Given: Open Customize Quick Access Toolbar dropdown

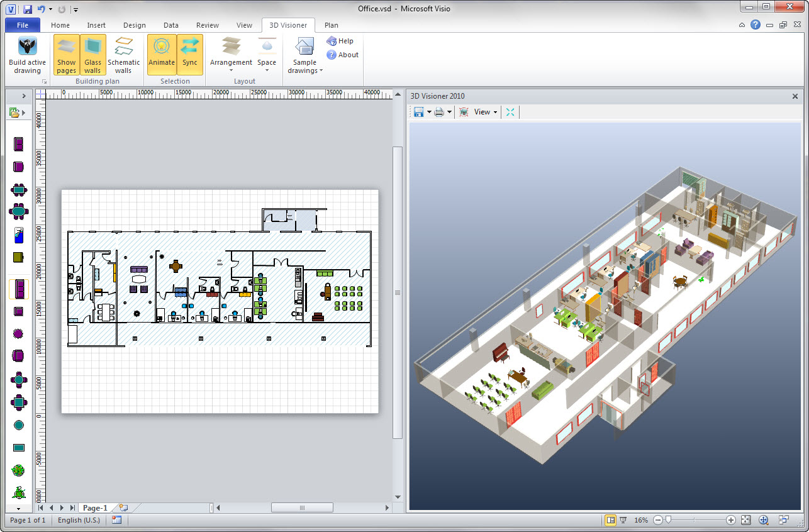Looking at the screenshot, I should (75, 9).
